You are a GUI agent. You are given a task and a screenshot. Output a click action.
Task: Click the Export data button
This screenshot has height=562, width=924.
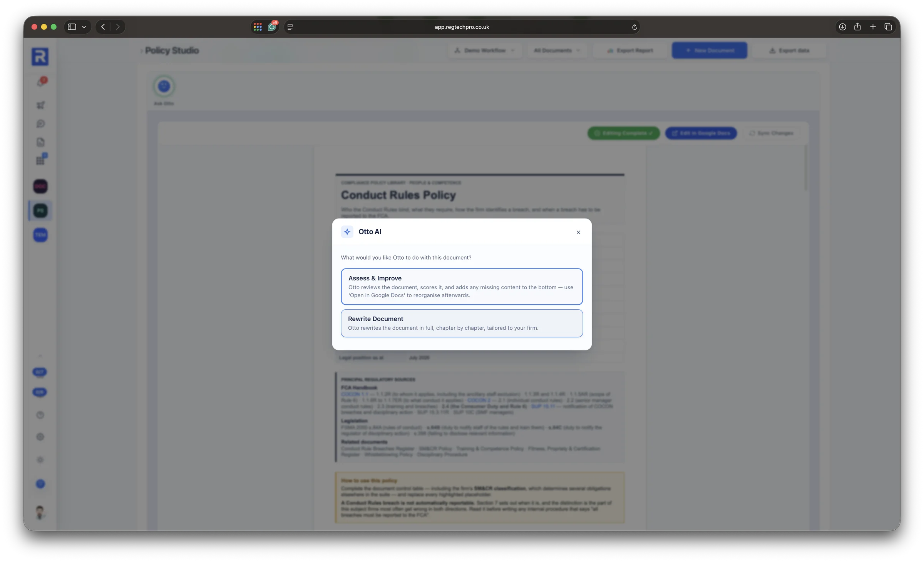point(789,50)
